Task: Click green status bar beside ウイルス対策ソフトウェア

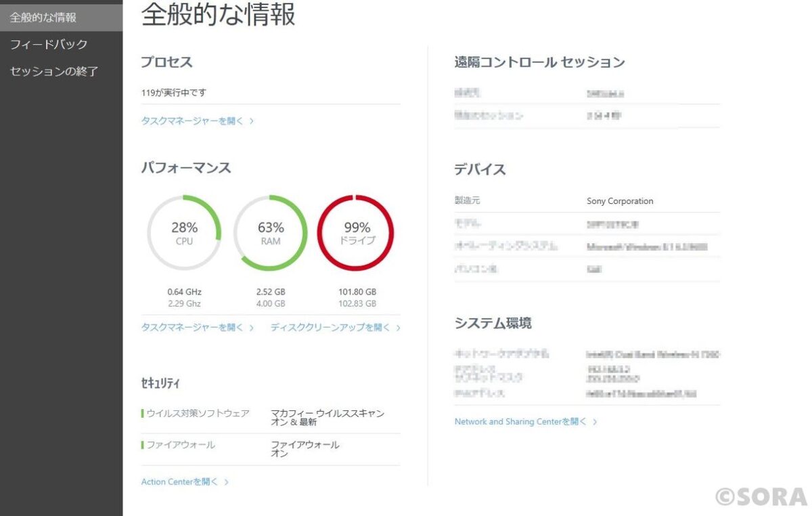Action: tap(143, 413)
